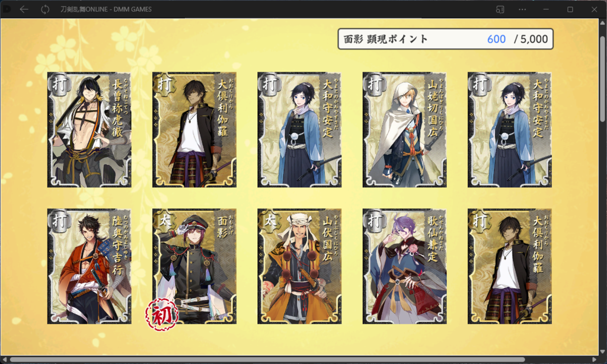Select the top-right 大和守安定 card
The height and width of the screenshot is (364, 607).
(x=509, y=130)
